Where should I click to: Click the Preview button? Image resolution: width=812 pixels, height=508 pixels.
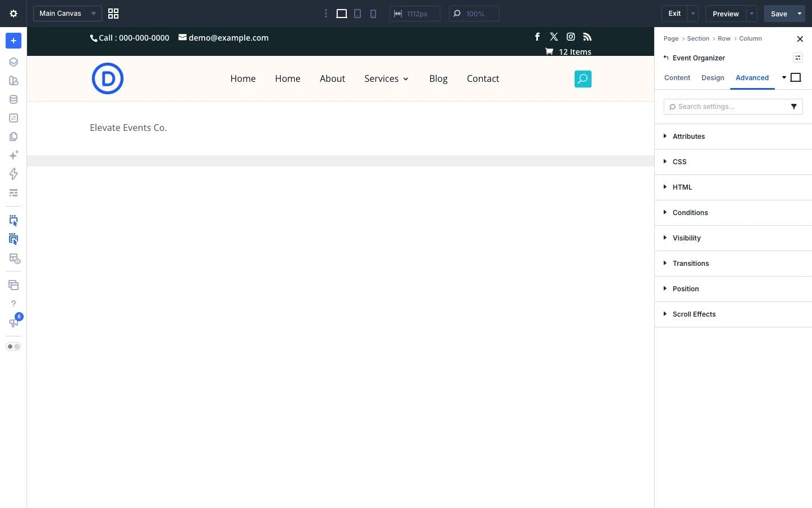click(726, 14)
